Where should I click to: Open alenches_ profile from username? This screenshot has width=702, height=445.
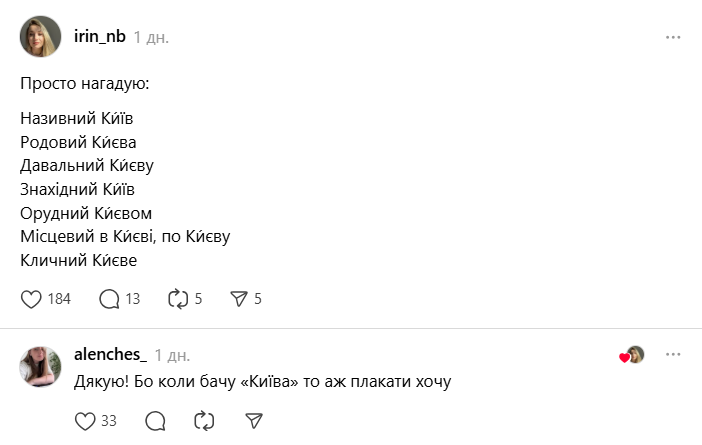(111, 355)
